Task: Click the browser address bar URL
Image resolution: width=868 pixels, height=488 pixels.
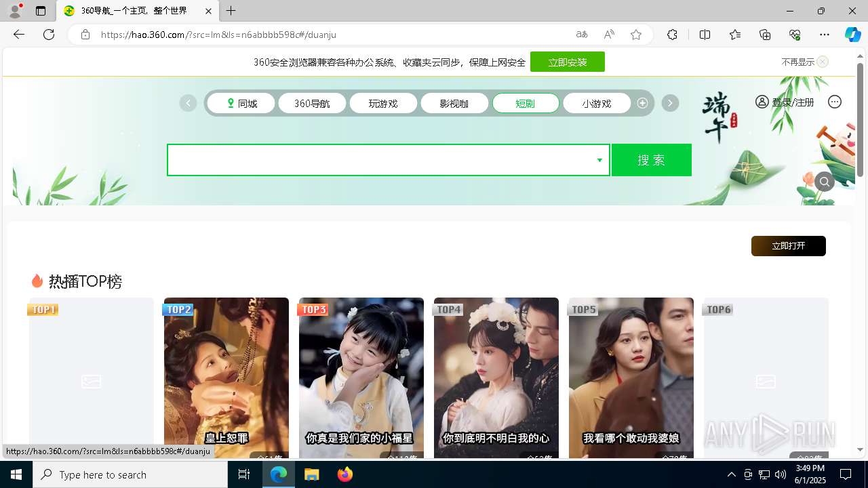Action: point(218,35)
